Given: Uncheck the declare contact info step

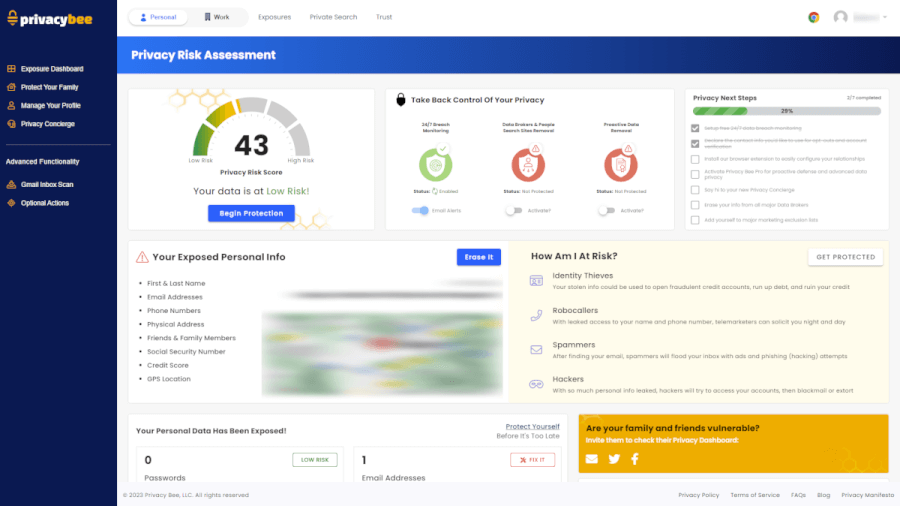Looking at the screenshot, I should [695, 143].
